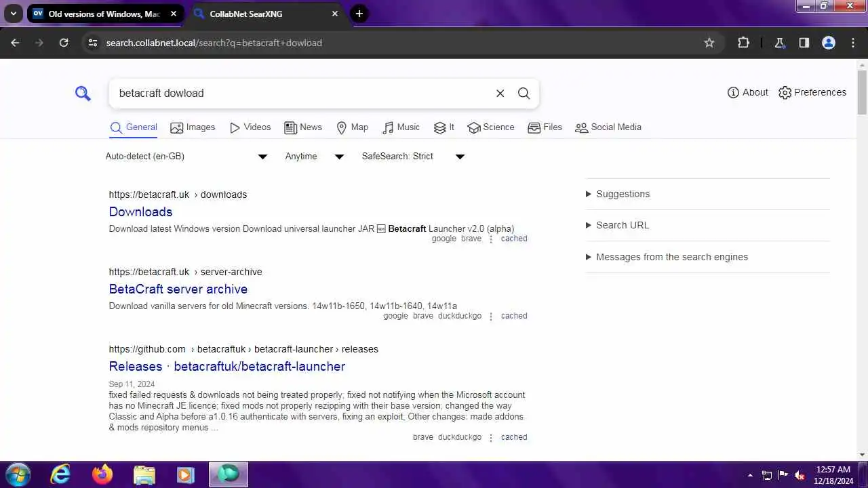
Task: Click the SearXNG magnifier logo
Action: coord(83,93)
